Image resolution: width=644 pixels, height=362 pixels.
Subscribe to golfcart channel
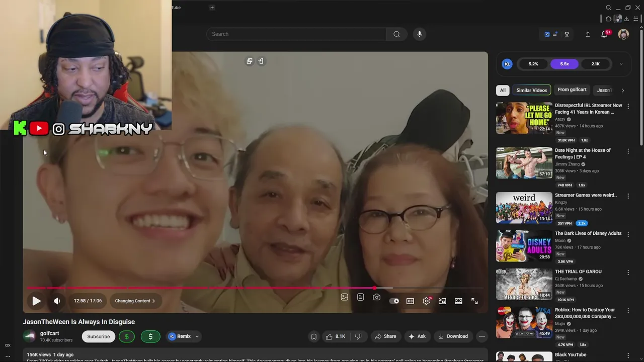pyautogui.click(x=99, y=336)
